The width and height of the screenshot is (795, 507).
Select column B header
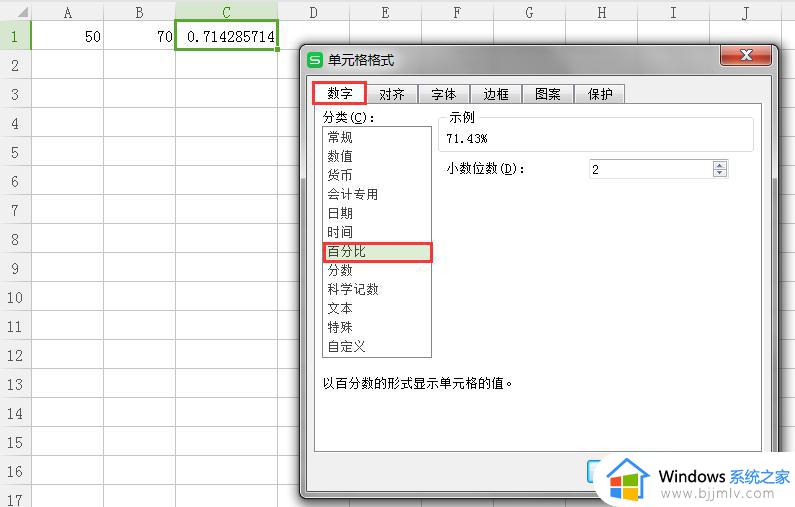[x=139, y=12]
